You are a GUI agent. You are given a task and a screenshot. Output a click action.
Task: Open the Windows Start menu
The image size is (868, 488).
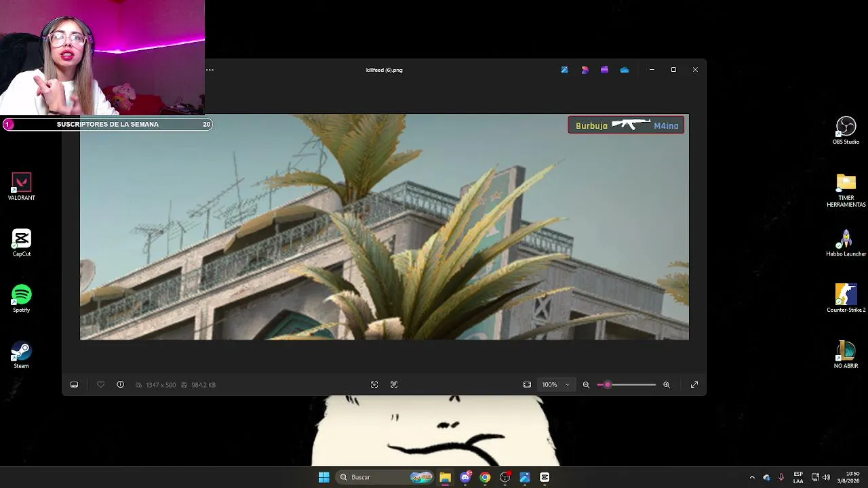pos(324,477)
